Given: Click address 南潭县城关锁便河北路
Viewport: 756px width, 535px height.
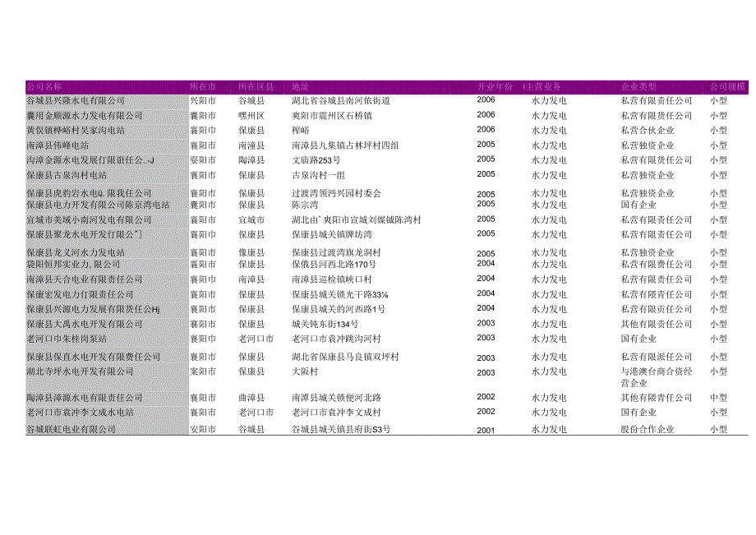Looking at the screenshot, I should point(336,398).
